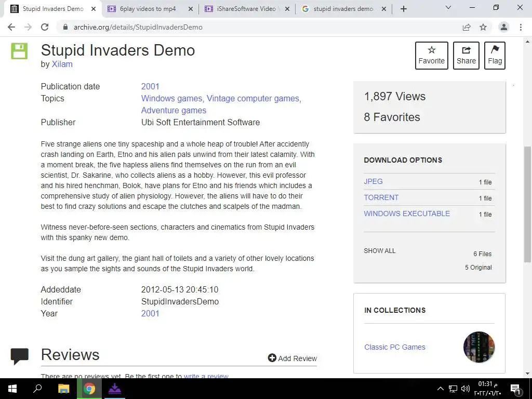Viewport: 532px width, 399px height.
Task: Click the StupidInvadersDemo identifier value
Action: 180,302
